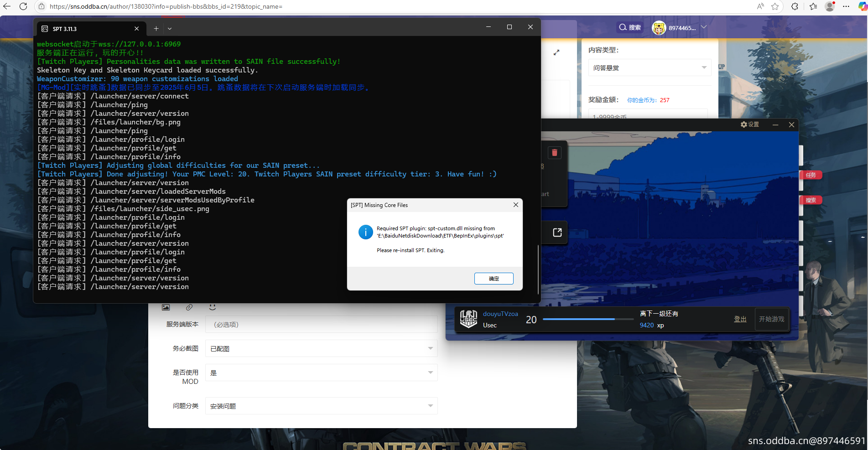Open the read aloud icon in address bar
868x450 pixels.
click(x=760, y=6)
